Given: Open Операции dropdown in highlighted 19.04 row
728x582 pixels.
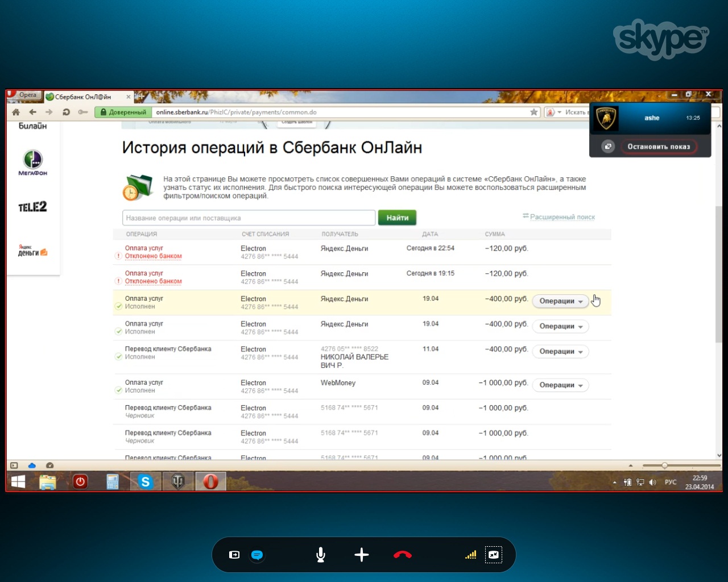Looking at the screenshot, I should [561, 301].
